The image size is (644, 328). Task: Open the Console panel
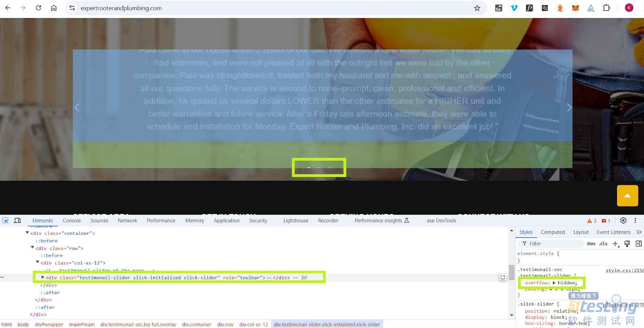72,221
